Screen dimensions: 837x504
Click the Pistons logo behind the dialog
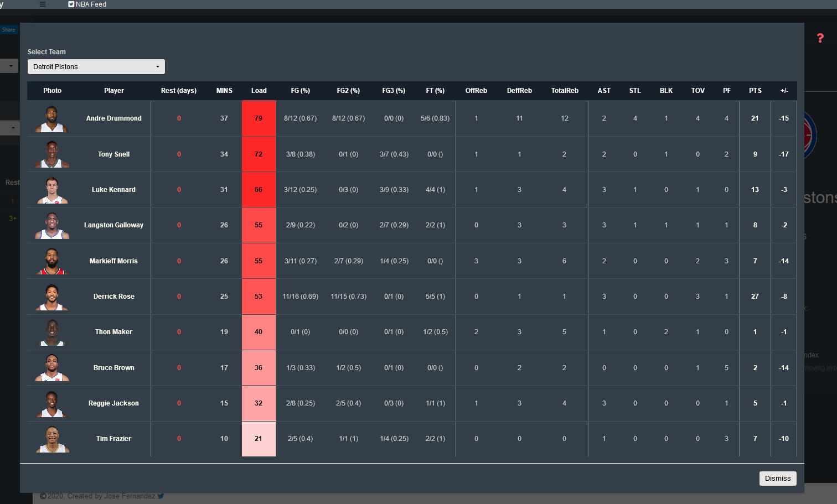809,135
